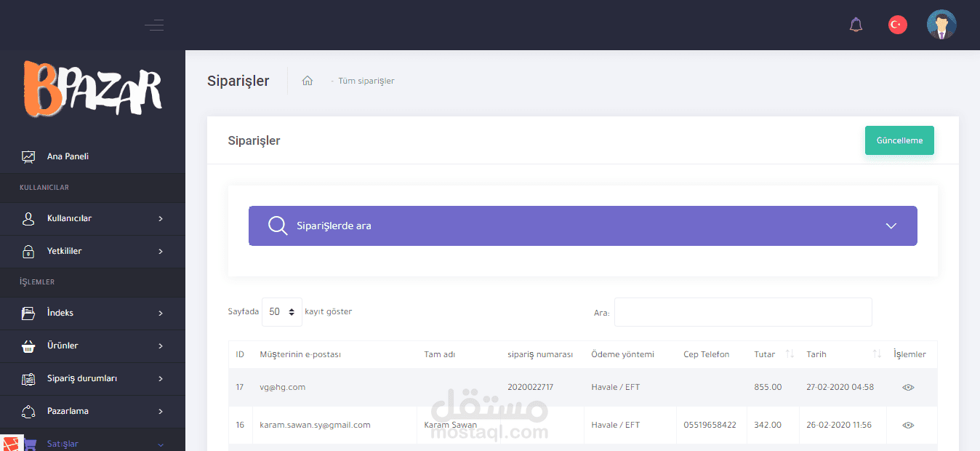The image size is (980, 451).
Task: Open Satışlar menu item
Action: [x=92, y=440]
